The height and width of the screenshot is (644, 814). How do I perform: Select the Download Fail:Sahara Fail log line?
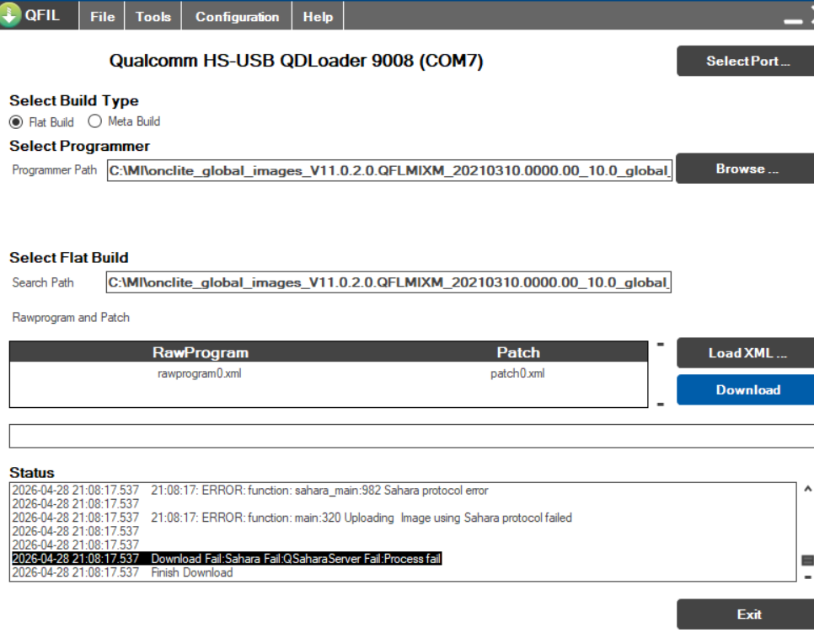(227, 558)
